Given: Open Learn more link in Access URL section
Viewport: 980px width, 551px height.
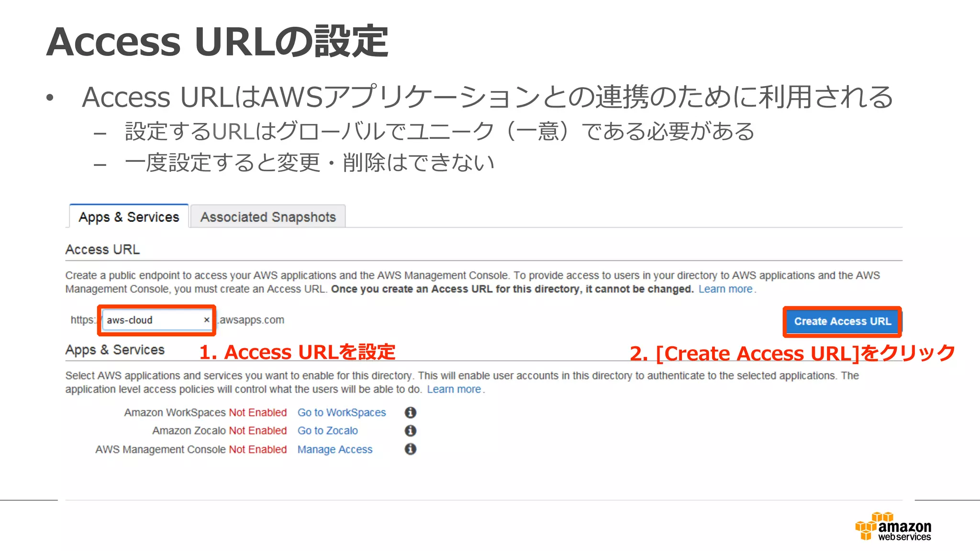Looking at the screenshot, I should pyautogui.click(x=725, y=289).
